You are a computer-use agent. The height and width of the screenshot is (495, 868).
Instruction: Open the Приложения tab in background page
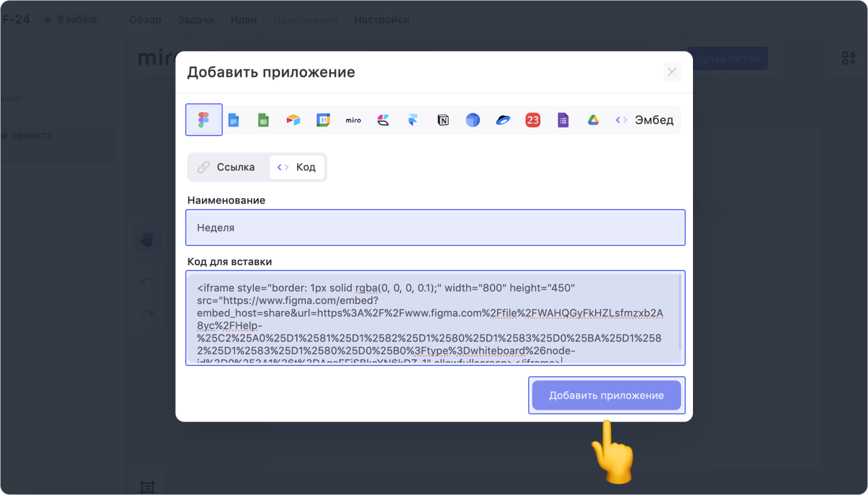tap(305, 20)
